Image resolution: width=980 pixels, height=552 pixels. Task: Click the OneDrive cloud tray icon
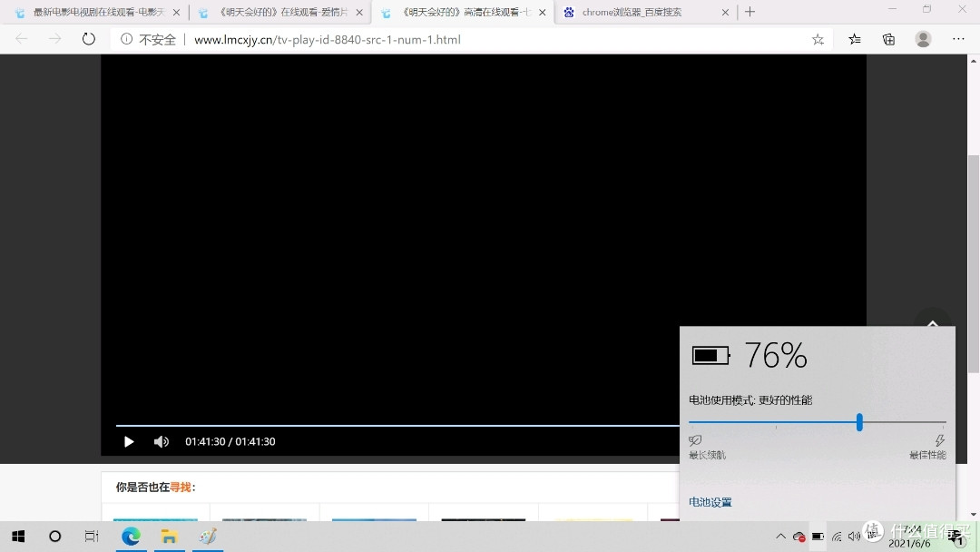(x=799, y=537)
